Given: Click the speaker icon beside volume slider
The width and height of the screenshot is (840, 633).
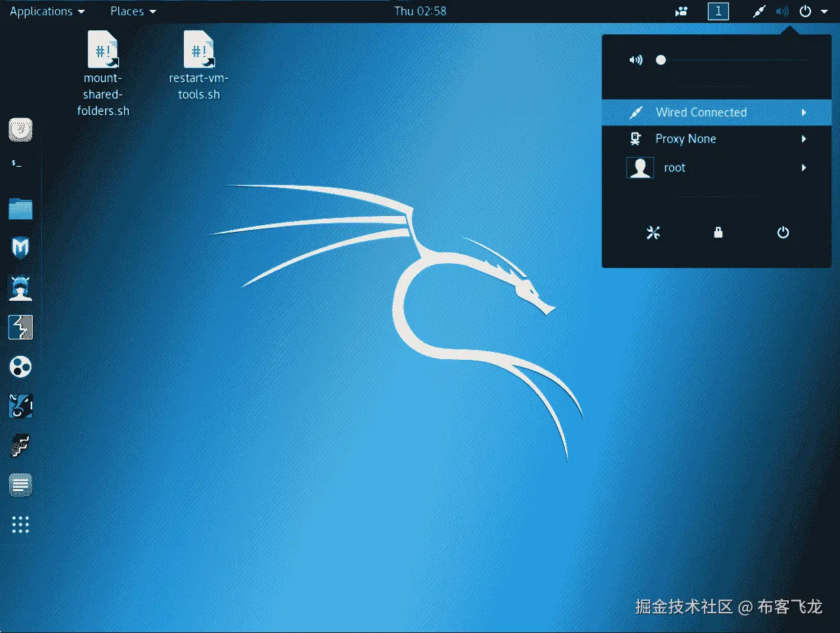Looking at the screenshot, I should pyautogui.click(x=636, y=60).
